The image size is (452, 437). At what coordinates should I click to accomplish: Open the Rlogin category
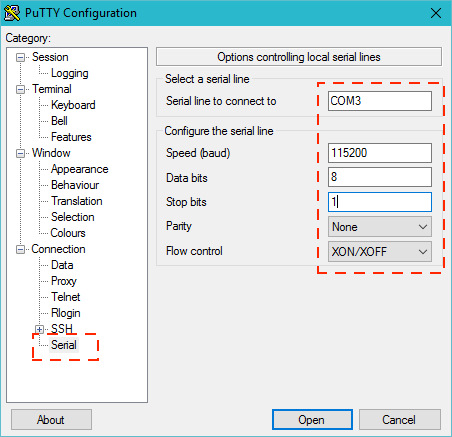tap(66, 313)
